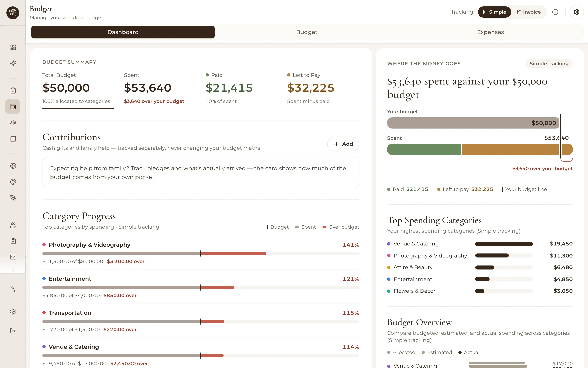Click Venue & Catering bar in Top Spending Categories

click(504, 244)
